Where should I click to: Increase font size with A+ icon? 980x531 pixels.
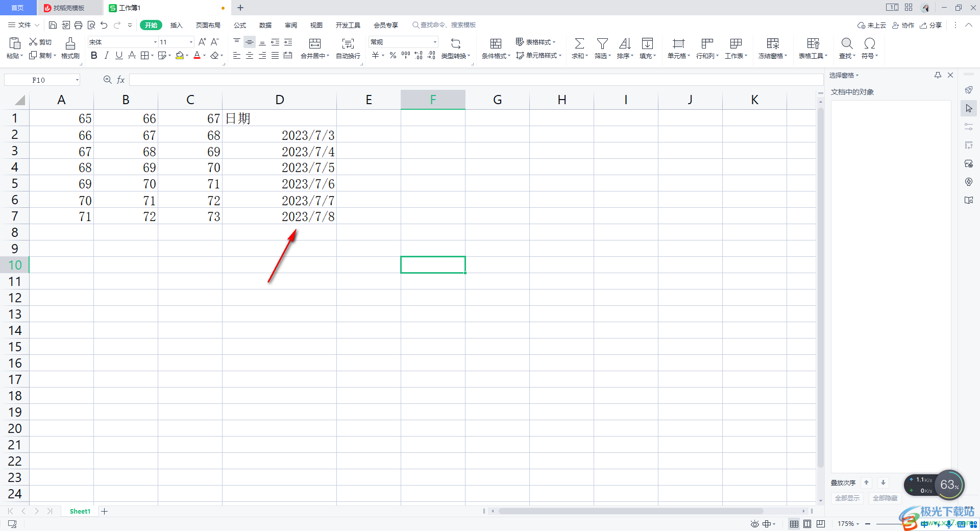click(x=202, y=42)
